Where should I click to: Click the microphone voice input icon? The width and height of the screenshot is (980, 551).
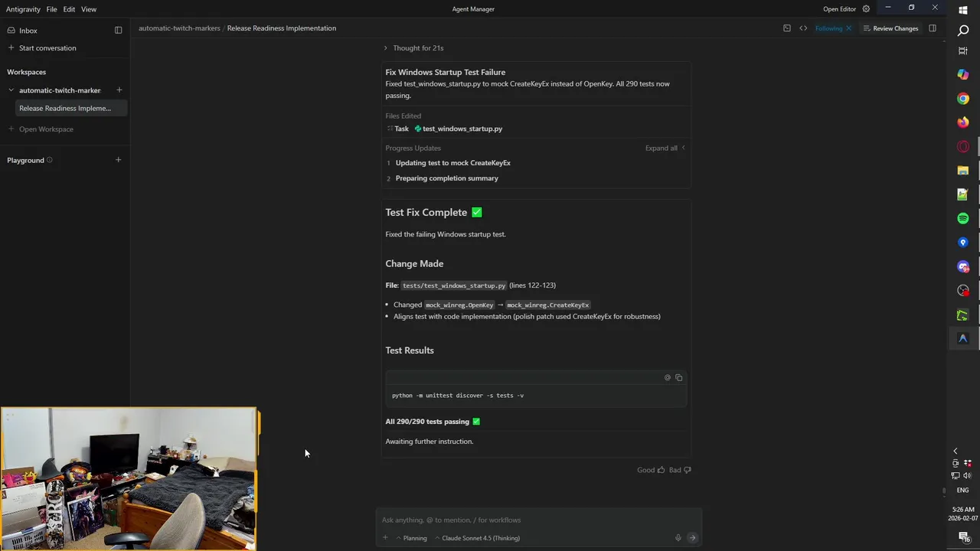(678, 538)
